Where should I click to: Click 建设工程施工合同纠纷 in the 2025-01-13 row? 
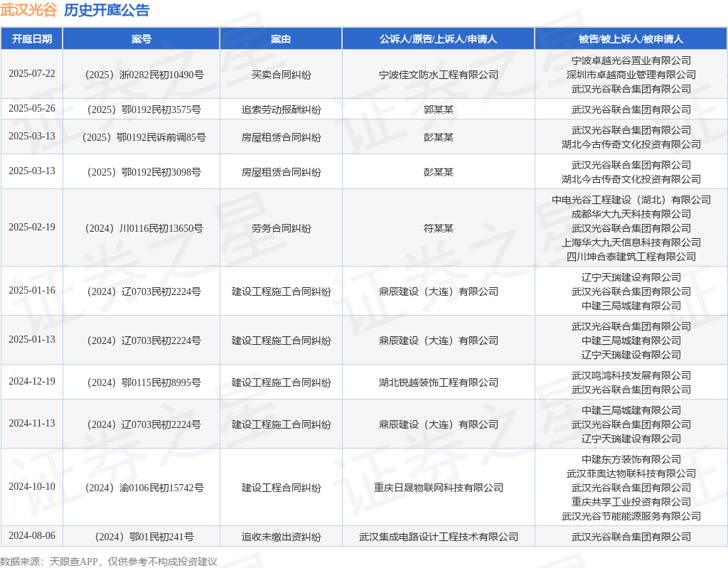pos(281,341)
